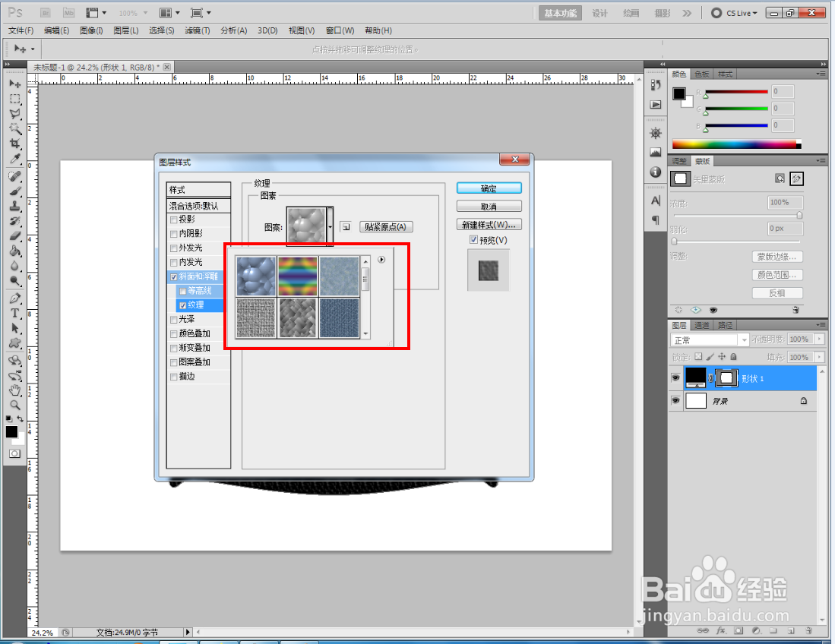
Task: Open the Color panel options menu
Action: [x=821, y=74]
